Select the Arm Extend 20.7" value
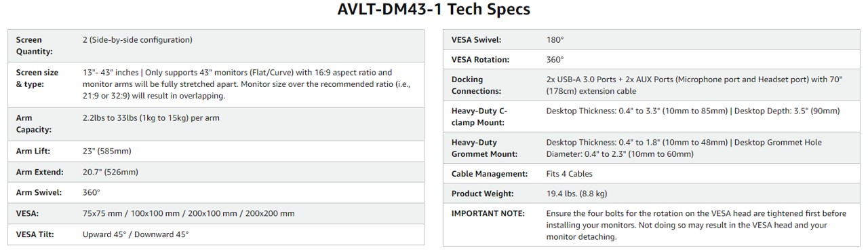 click(x=111, y=172)
